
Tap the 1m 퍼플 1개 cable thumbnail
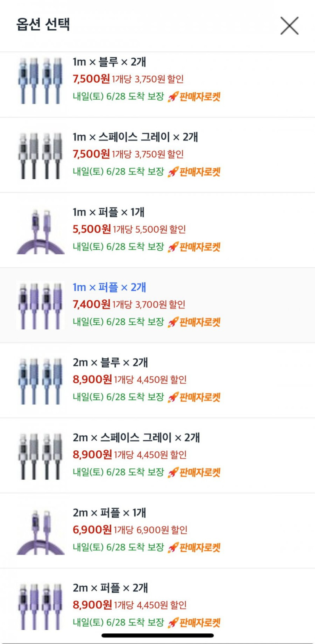40,230
